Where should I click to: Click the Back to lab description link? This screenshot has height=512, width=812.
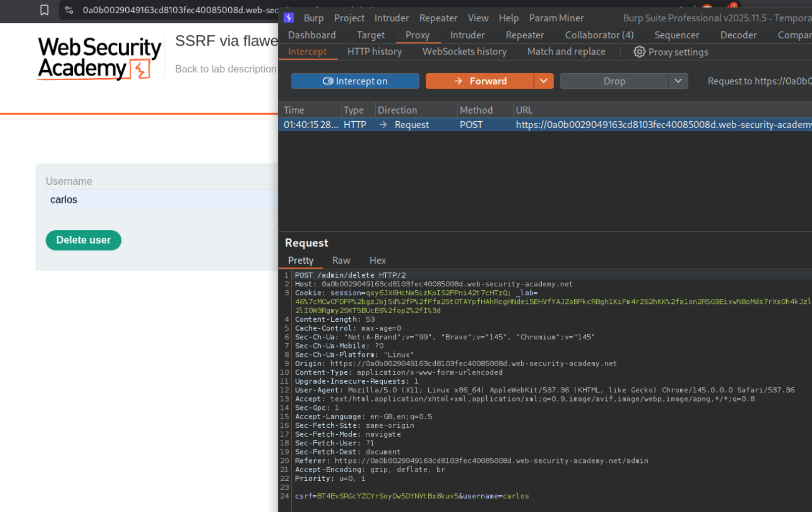(226, 69)
